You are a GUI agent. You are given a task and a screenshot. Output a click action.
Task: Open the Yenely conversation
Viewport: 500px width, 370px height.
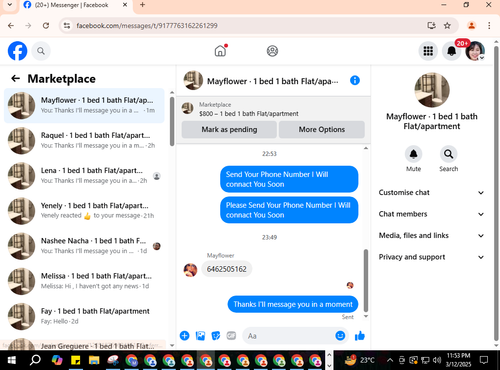coord(85,211)
